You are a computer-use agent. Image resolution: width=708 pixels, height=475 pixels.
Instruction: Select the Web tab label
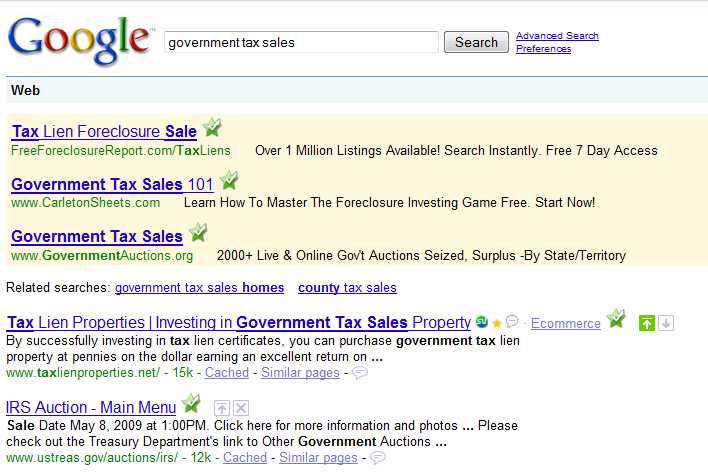(x=25, y=90)
